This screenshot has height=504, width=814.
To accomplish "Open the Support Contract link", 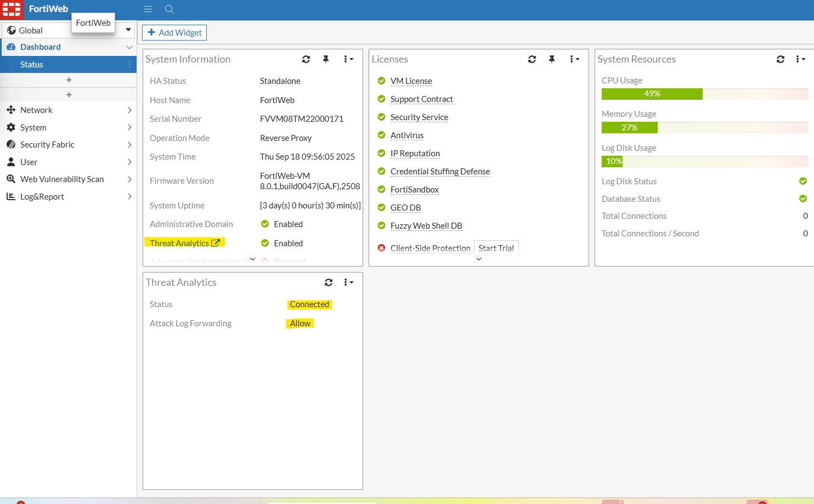I will click(x=422, y=99).
